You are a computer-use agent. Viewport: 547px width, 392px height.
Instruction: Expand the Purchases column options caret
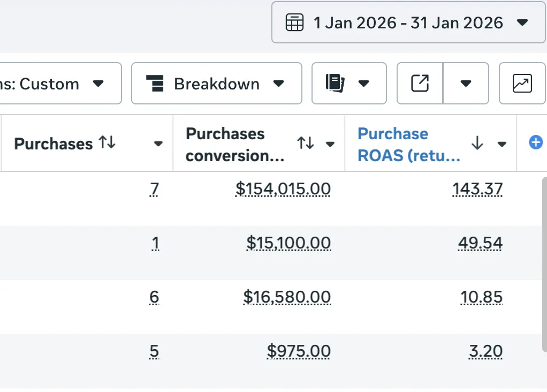[x=158, y=144]
